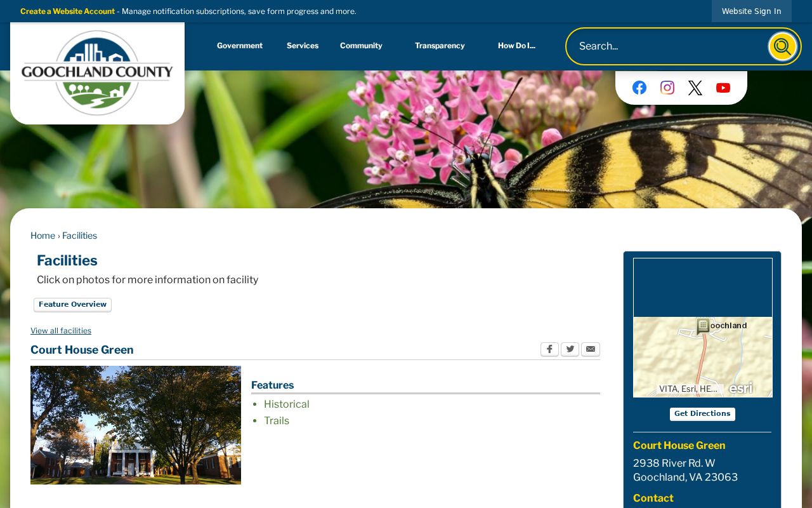Click the Website Sign In button
Screen dimensions: 812x508
tap(752, 11)
